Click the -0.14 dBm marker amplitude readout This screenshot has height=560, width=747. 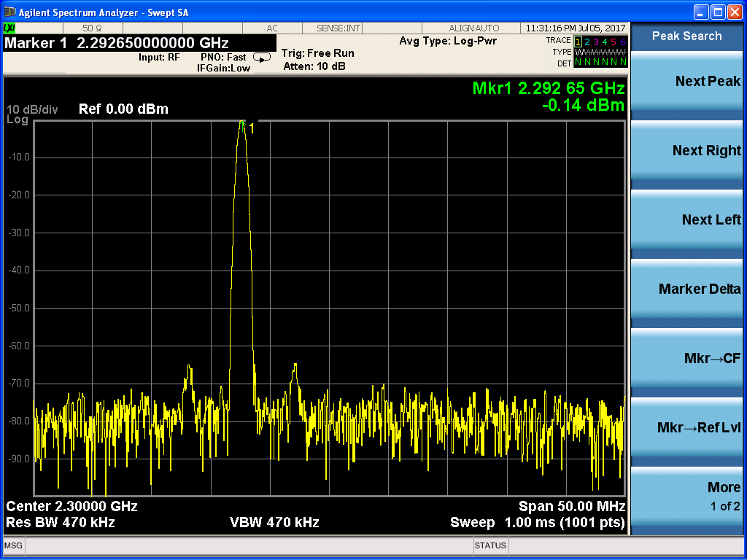(583, 105)
